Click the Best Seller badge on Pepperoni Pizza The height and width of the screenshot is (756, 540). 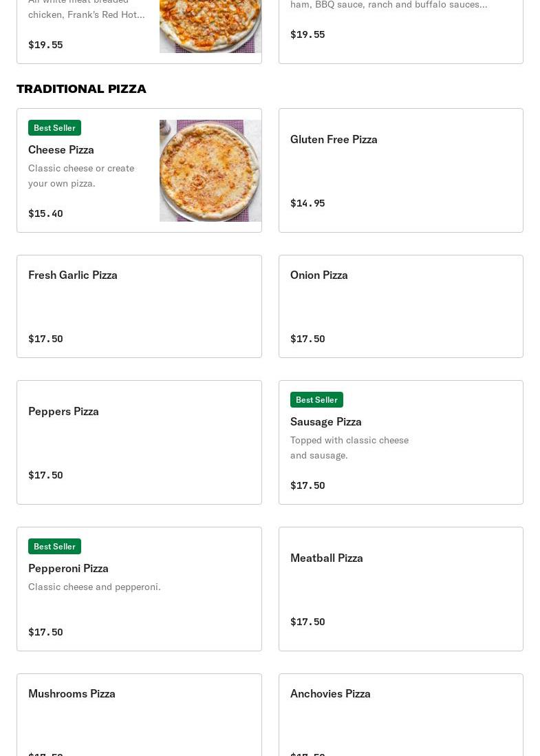point(54,547)
